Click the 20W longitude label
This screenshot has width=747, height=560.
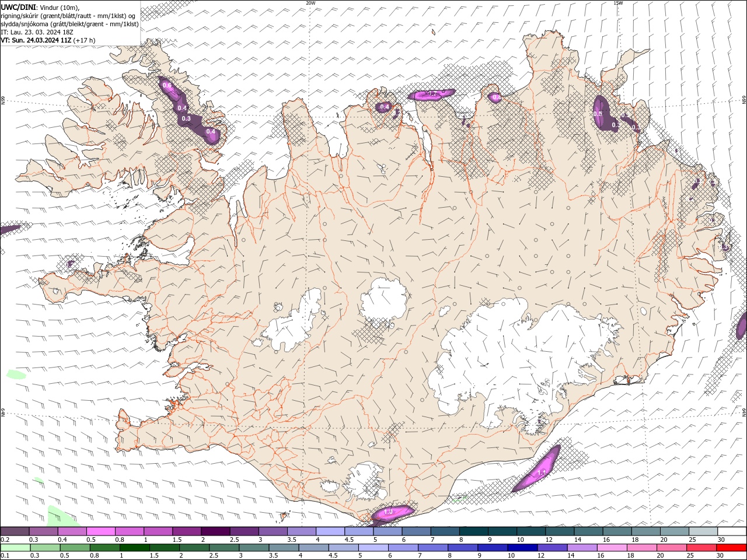tap(310, 2)
